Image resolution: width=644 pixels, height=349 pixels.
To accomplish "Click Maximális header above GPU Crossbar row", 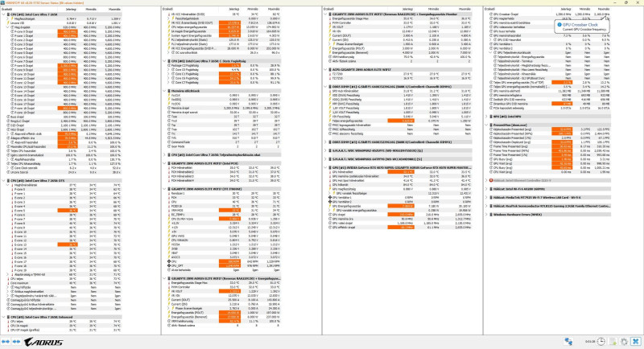I will pos(603,9).
